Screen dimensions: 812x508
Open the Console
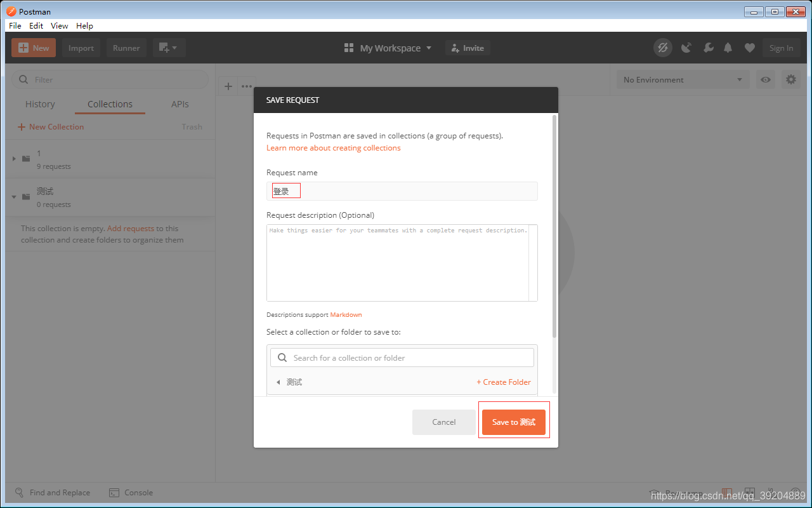(x=131, y=493)
